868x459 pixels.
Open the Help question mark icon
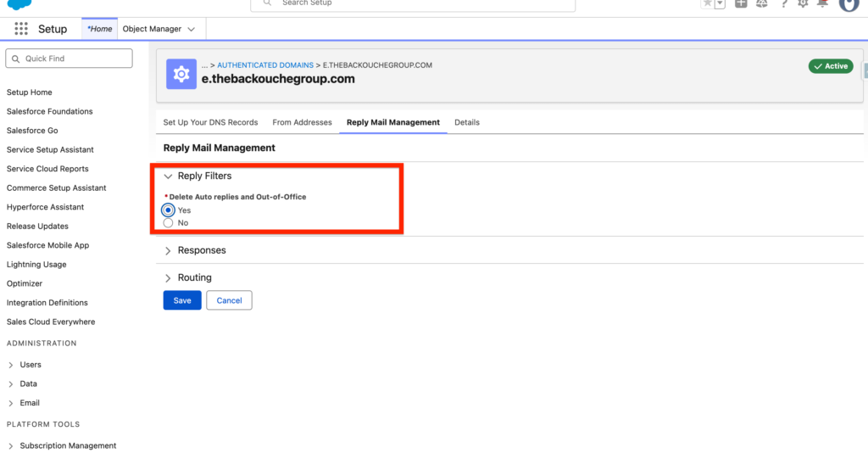(784, 3)
